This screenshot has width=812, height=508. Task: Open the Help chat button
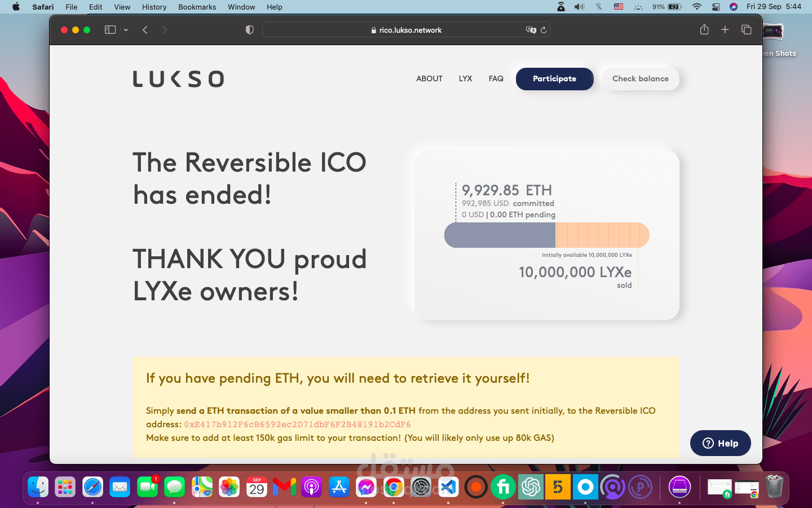(x=720, y=443)
